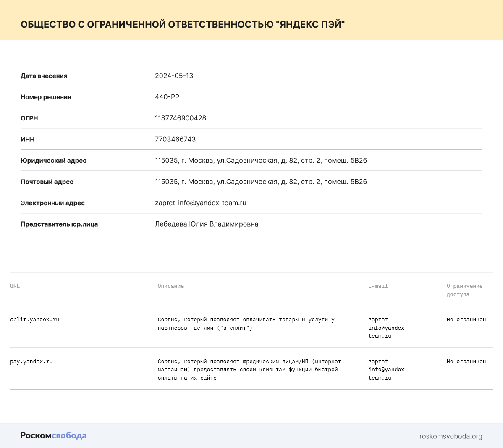Select the ОГРН value 1187746900428

click(x=180, y=118)
